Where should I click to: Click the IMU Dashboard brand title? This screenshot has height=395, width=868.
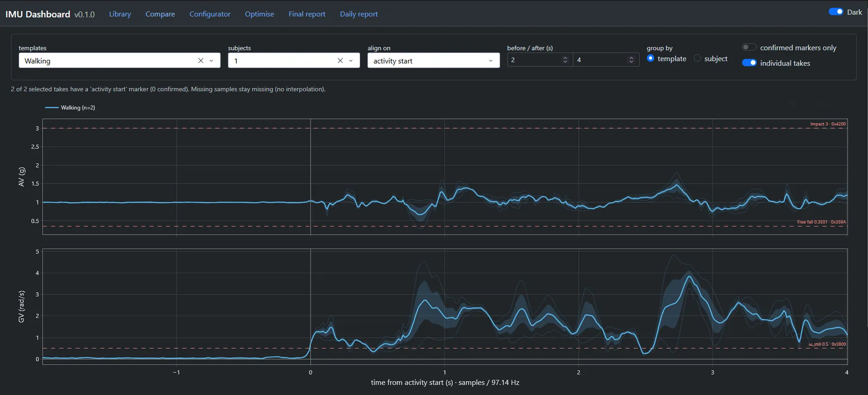[x=38, y=14]
